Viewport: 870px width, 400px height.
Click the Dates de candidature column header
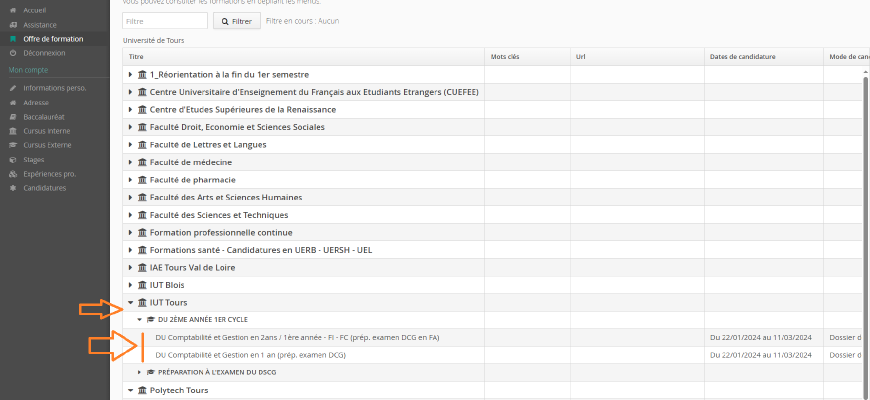[x=763, y=57]
